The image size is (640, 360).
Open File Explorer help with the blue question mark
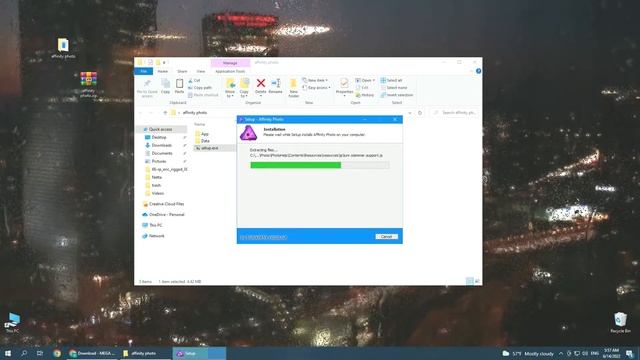coord(478,71)
